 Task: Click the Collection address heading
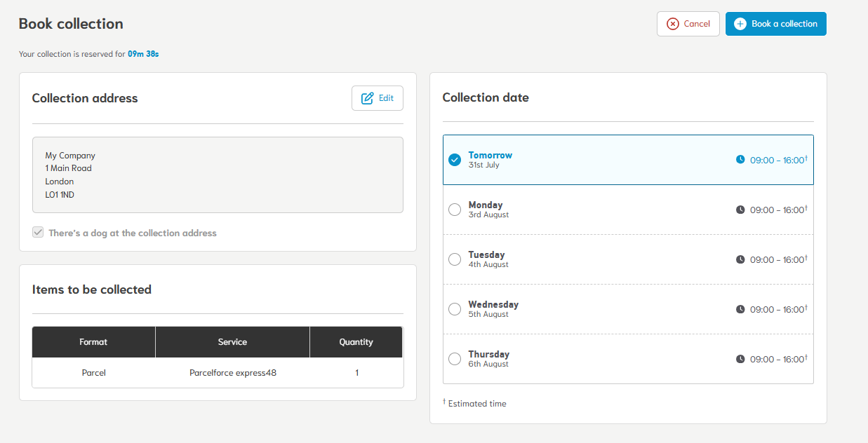[x=85, y=98]
